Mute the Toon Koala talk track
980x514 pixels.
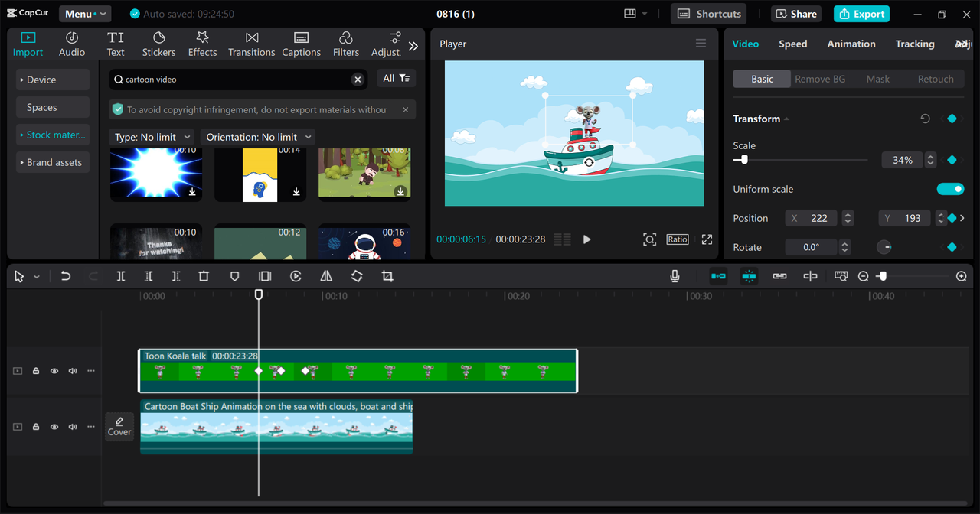73,371
